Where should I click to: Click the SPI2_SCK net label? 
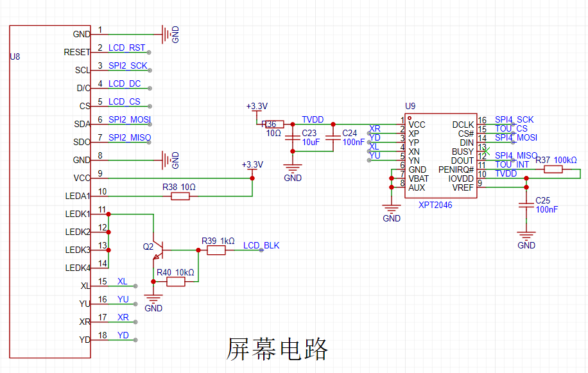tap(128, 65)
